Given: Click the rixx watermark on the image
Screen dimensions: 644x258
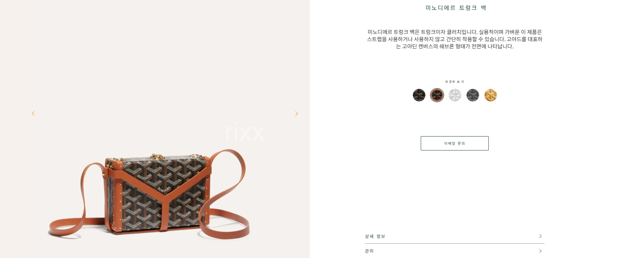Looking at the screenshot, I should coord(245,132).
